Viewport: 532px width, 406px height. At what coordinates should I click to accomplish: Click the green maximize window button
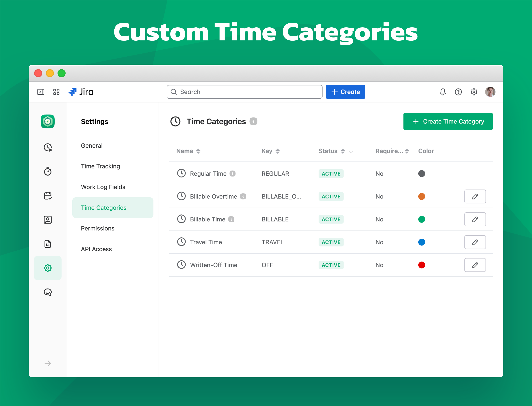[x=61, y=73]
